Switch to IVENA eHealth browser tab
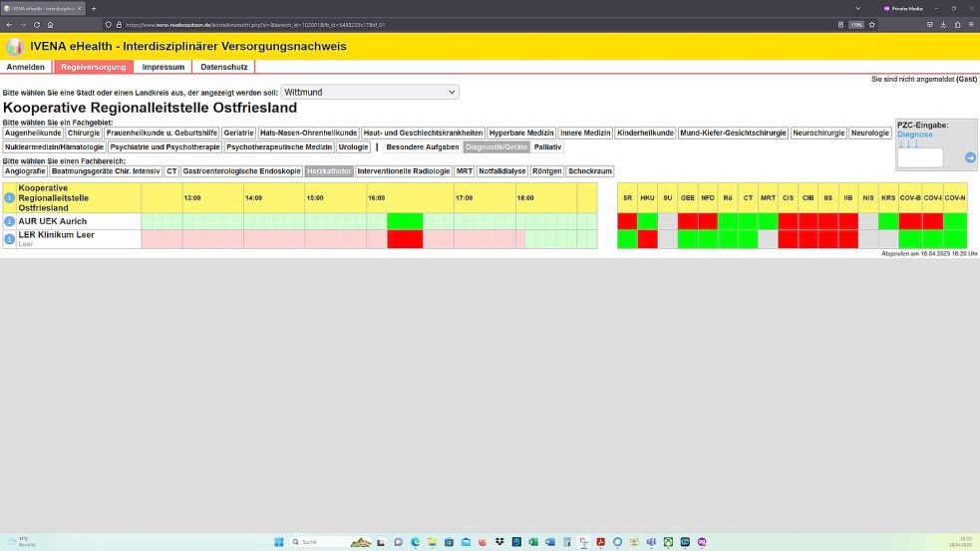The image size is (980, 551). (x=43, y=9)
